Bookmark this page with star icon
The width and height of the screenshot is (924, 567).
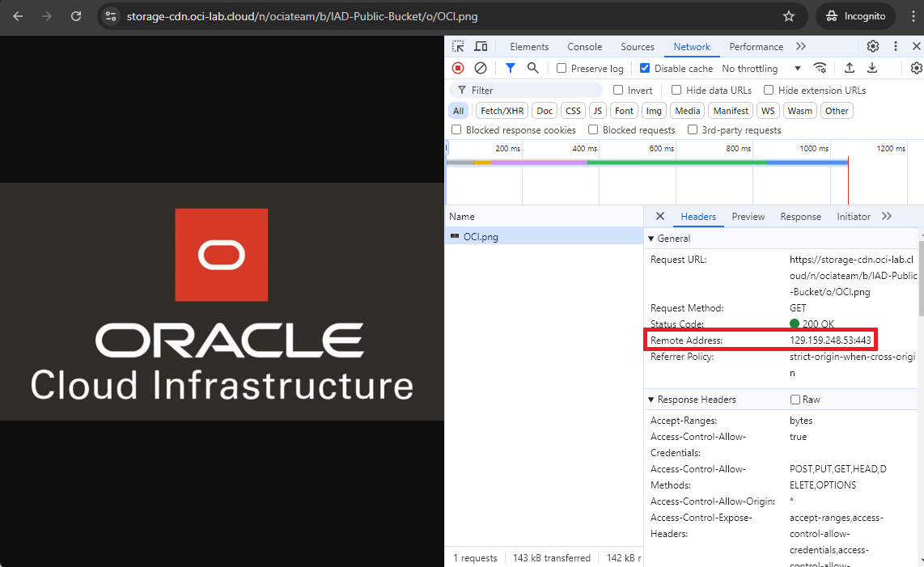(789, 16)
